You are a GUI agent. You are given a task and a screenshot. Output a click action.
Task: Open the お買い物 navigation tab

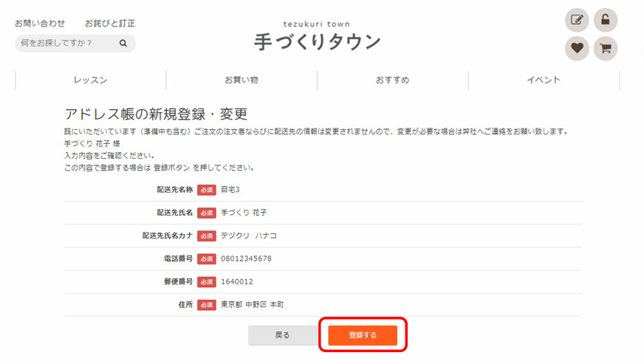coord(241,80)
